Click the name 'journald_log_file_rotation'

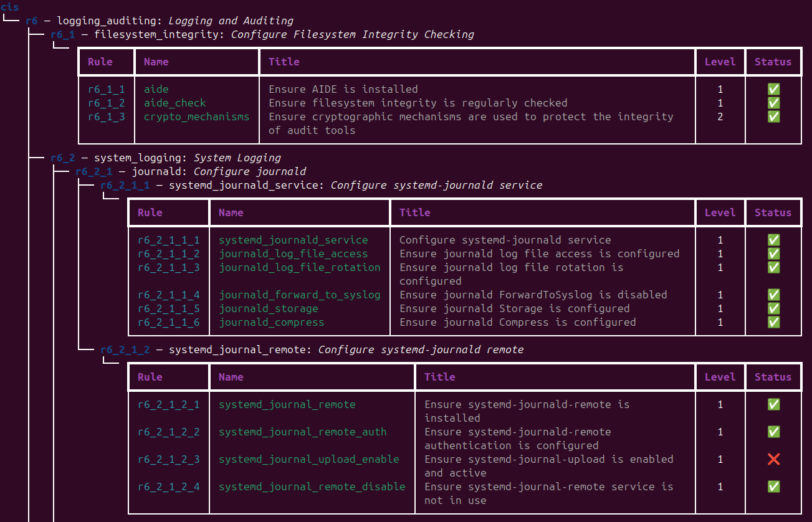click(x=300, y=267)
